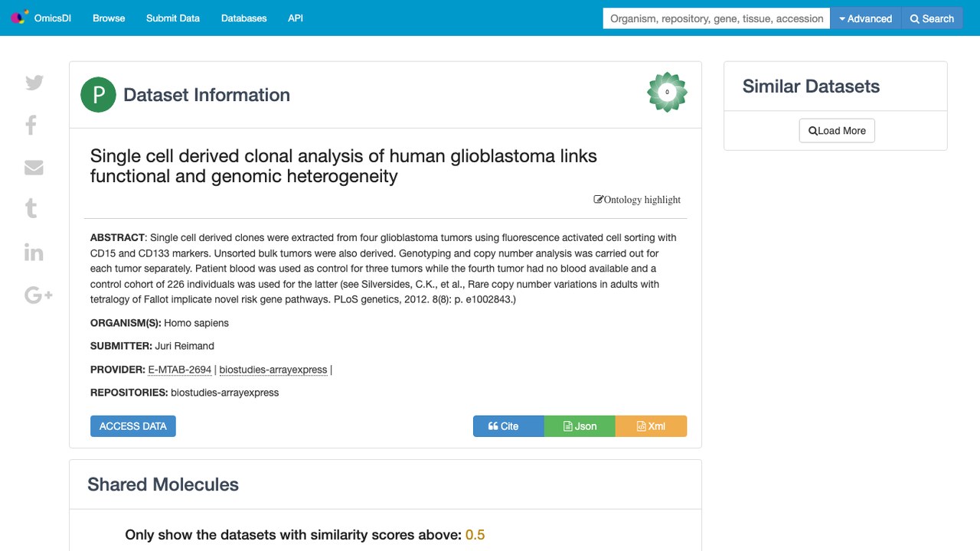The height and width of the screenshot is (551, 980).
Task: Open API menu item
Action: click(296, 18)
